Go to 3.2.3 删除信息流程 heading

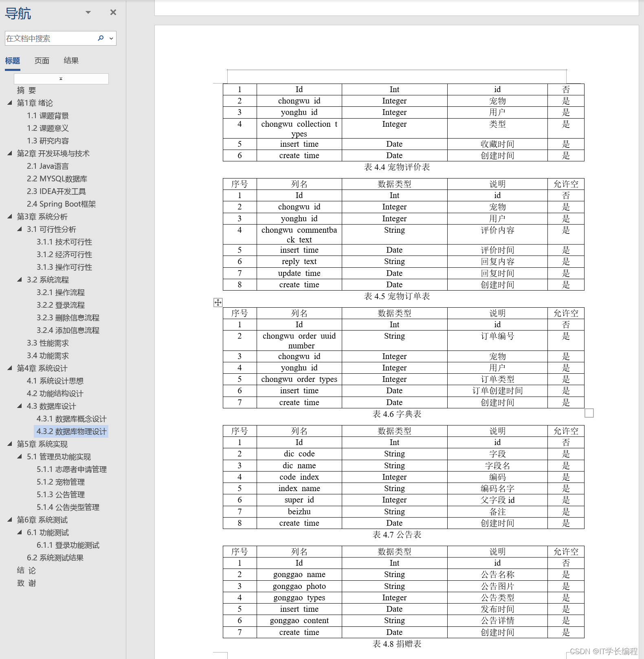pos(68,318)
